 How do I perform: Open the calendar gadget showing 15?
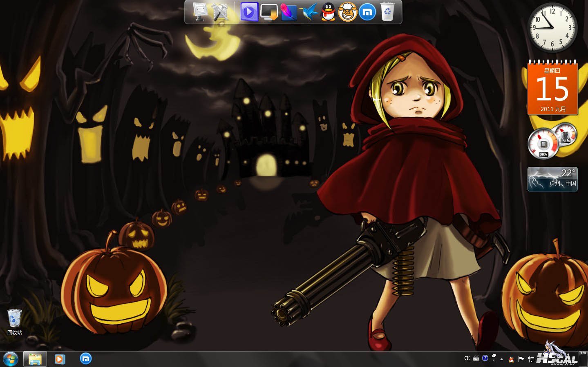552,88
